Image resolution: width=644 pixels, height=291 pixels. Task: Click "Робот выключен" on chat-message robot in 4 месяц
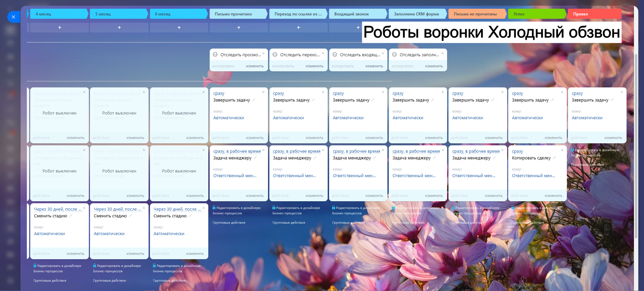click(59, 171)
